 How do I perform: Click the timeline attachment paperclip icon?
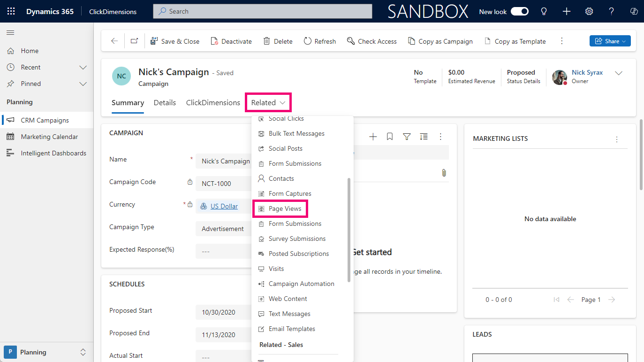pos(444,173)
